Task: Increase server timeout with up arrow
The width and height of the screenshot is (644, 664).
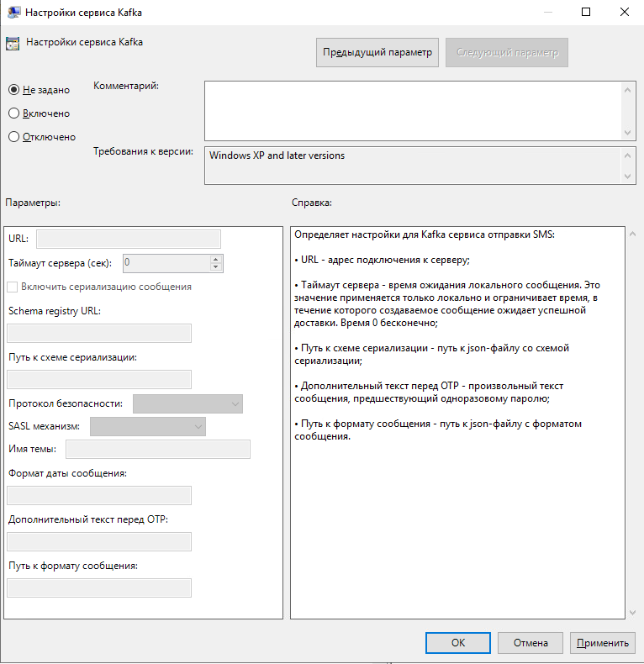Action: [x=216, y=259]
